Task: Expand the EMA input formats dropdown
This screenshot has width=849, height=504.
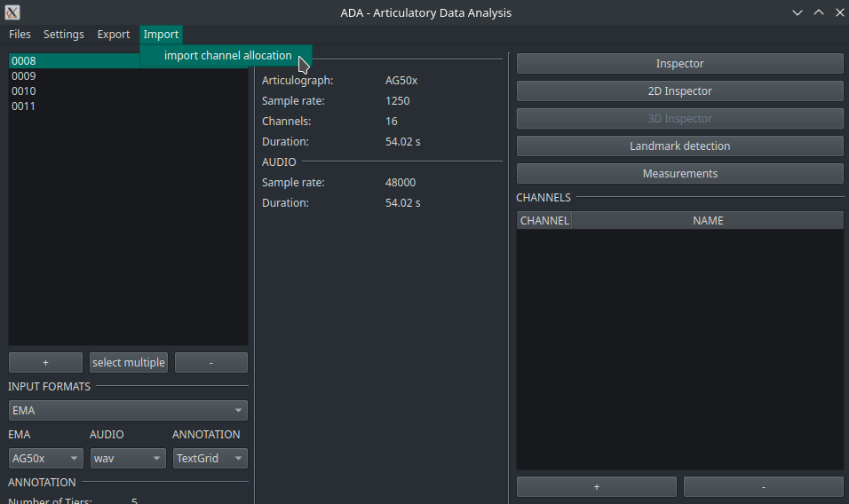Action: [x=128, y=411]
